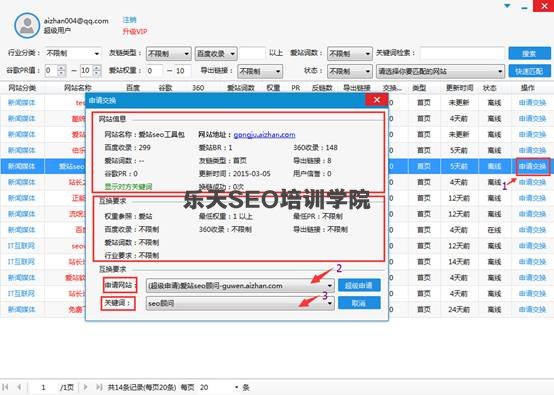
Task: Open the 友链类型 dropdown
Action: coord(169,54)
